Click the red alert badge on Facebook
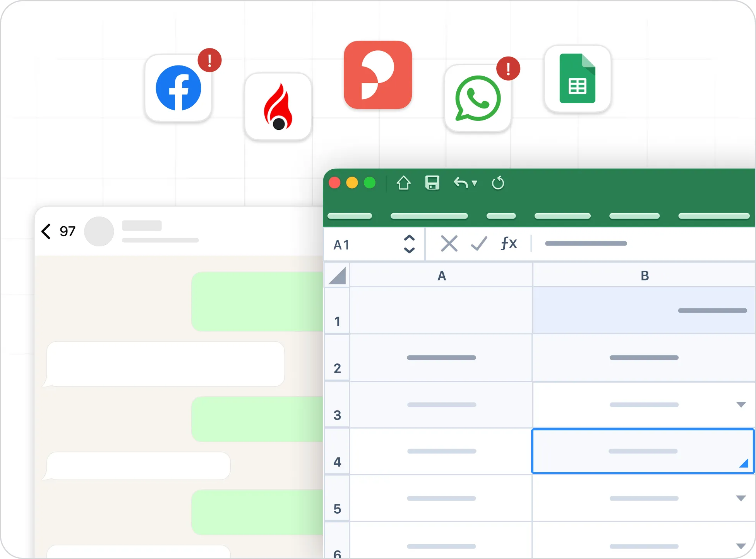756x559 pixels. (209, 60)
